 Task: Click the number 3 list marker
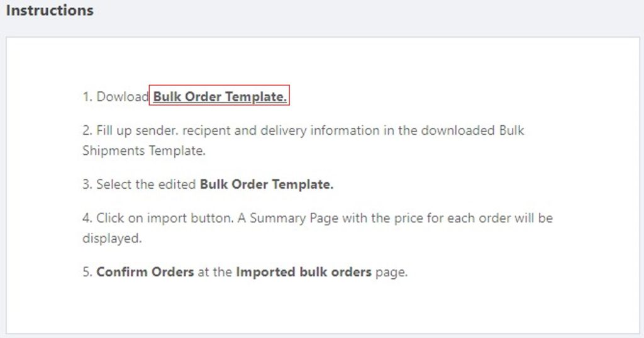(x=87, y=184)
